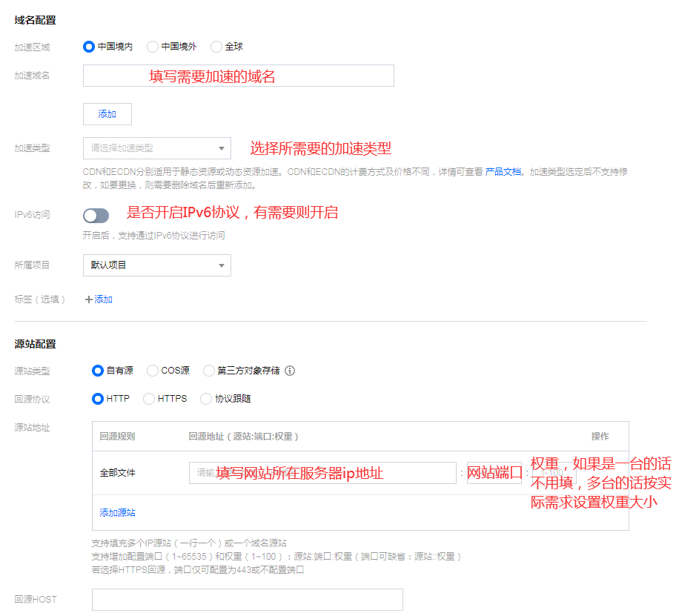
Task: Click the 添加 button under 加速域名
Action: [x=107, y=114]
